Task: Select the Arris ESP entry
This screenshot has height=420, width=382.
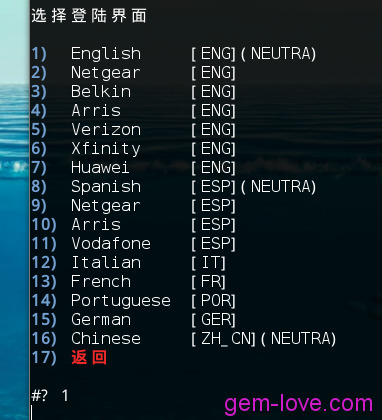Action: point(133,224)
